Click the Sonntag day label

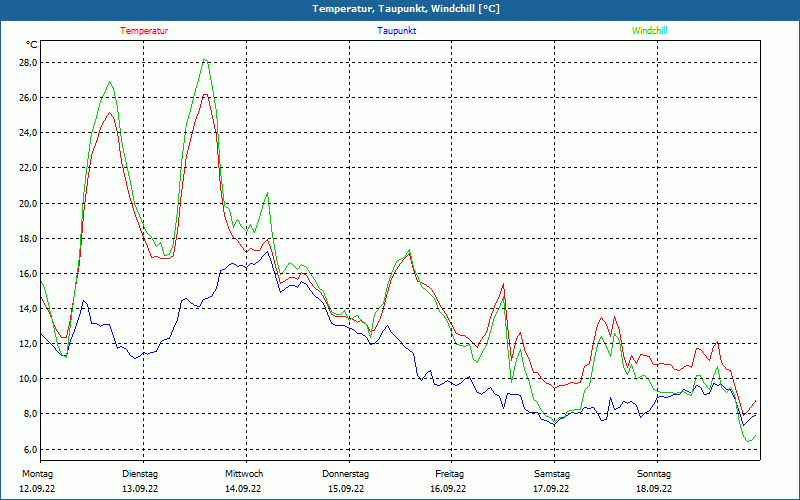(654, 473)
